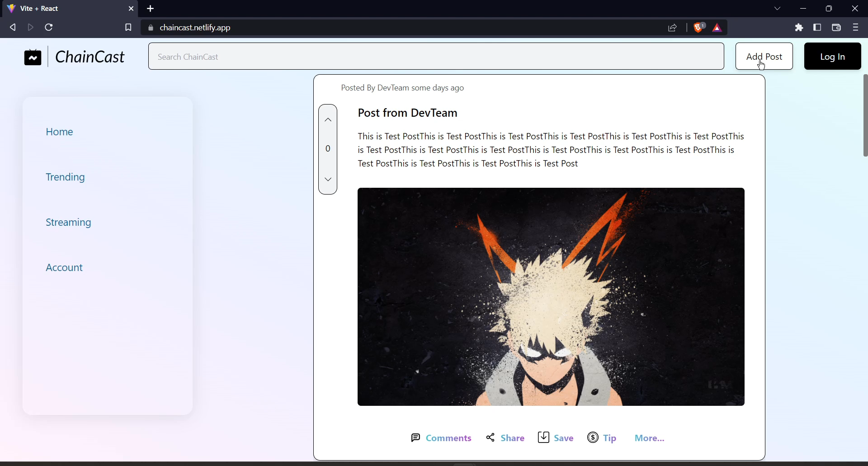Click the browser forward arrow
Viewport: 868px width, 466px height.
31,28
